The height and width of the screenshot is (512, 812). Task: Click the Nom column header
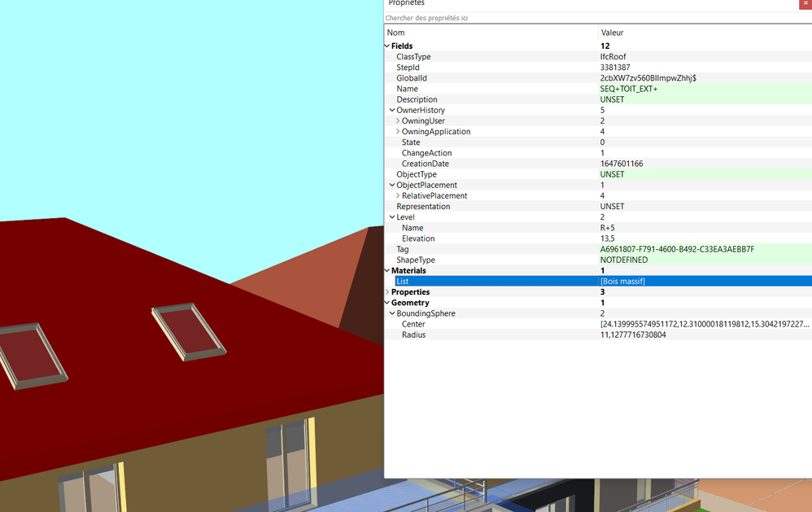(x=491, y=33)
